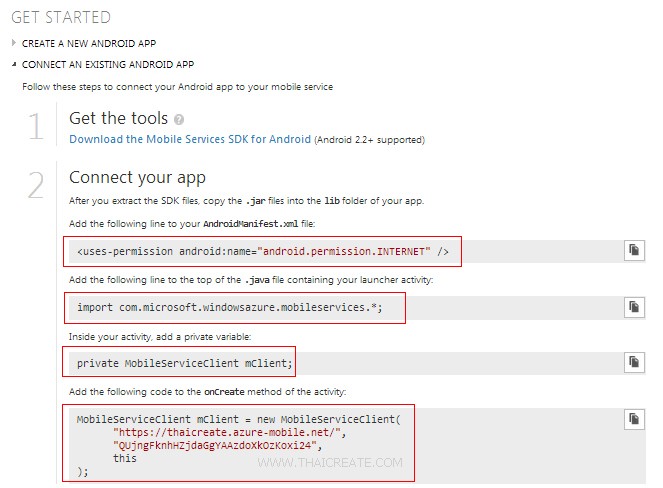Copy the private MobileServiceClient variable line
Image resolution: width=663 pixels, height=488 pixels.
[x=633, y=362]
